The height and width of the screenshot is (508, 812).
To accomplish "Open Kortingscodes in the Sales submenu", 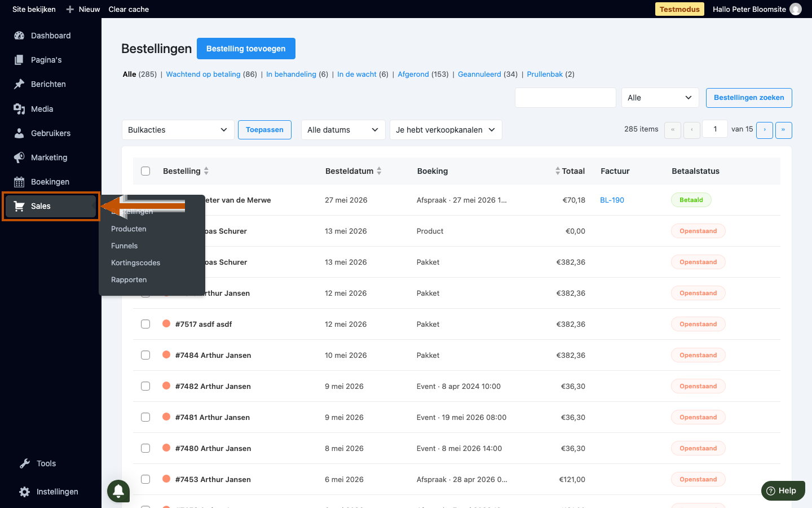I will [x=135, y=262].
